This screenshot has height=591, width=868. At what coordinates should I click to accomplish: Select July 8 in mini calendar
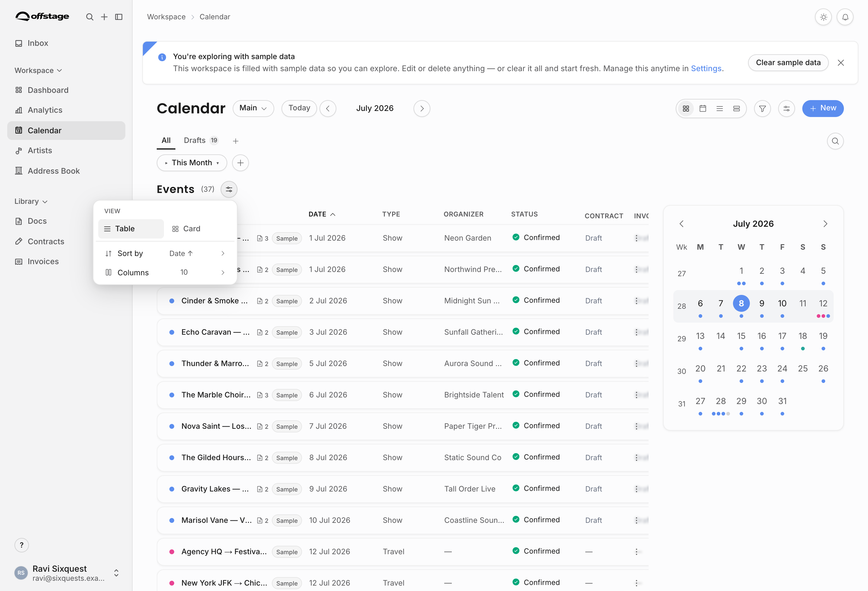(741, 304)
